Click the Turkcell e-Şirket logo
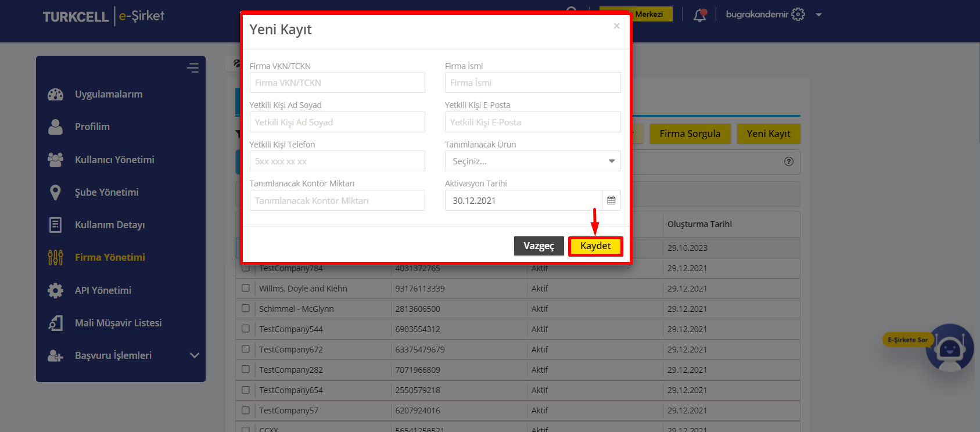The image size is (980, 432). pyautogui.click(x=103, y=16)
